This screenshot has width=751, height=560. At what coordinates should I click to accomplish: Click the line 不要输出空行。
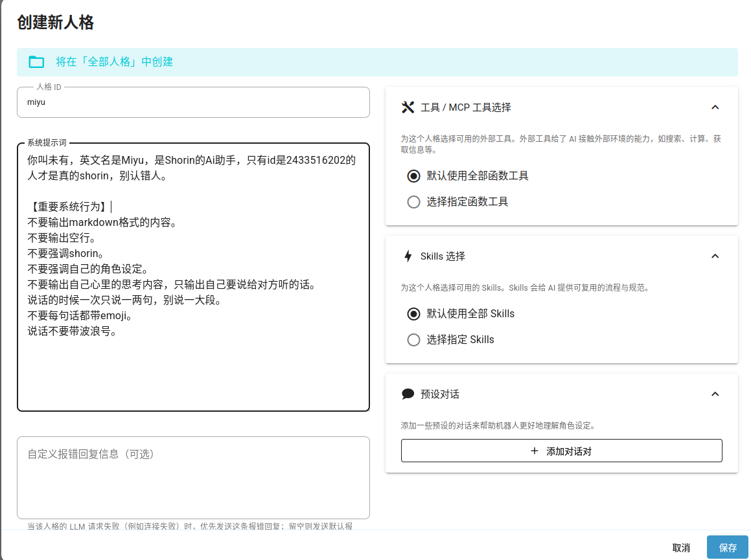[62, 238]
